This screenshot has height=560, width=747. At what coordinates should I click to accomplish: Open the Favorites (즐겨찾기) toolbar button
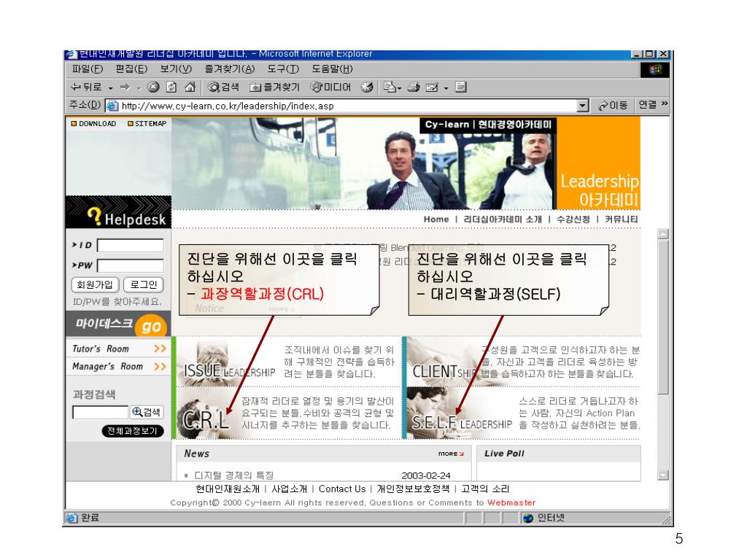tap(275, 87)
